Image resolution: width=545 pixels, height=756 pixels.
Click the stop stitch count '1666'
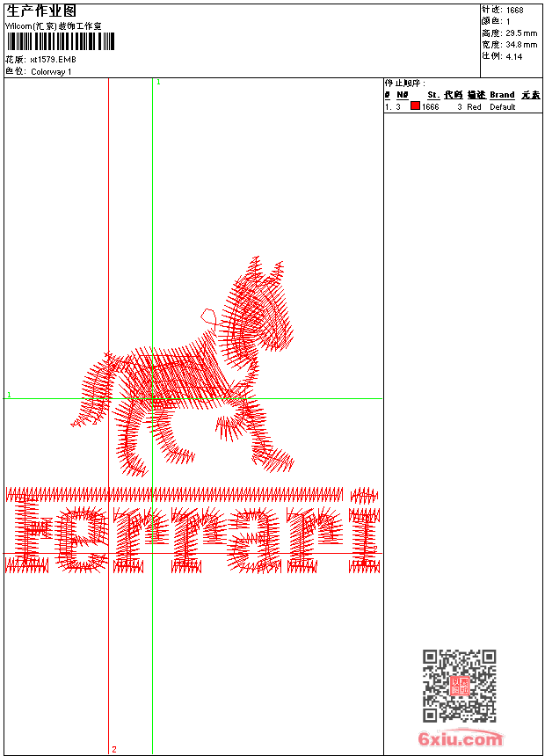[x=430, y=107]
